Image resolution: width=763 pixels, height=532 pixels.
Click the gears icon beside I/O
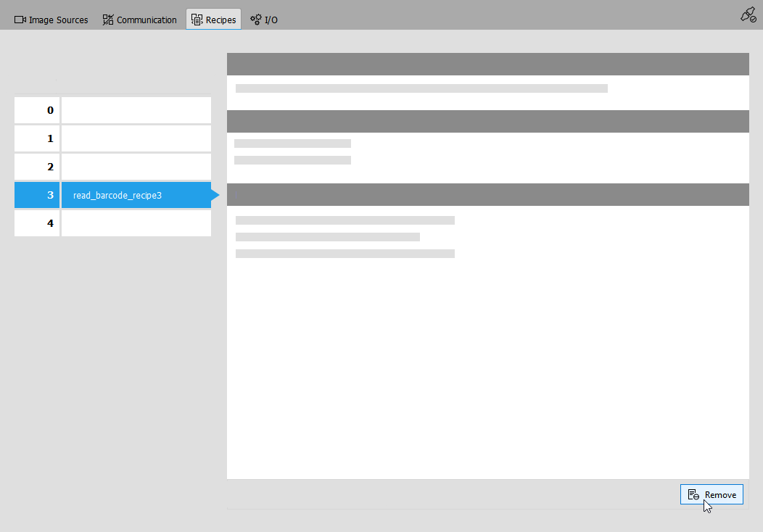pyautogui.click(x=256, y=20)
